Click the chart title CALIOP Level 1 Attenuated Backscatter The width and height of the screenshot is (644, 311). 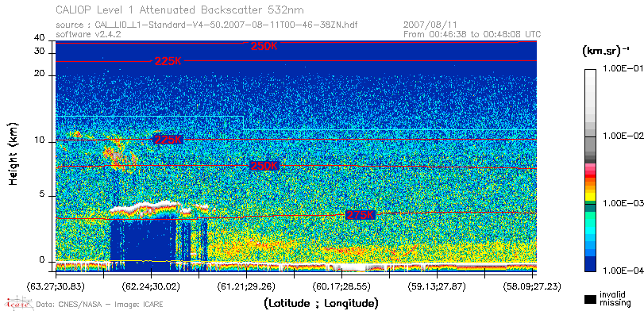(180, 10)
